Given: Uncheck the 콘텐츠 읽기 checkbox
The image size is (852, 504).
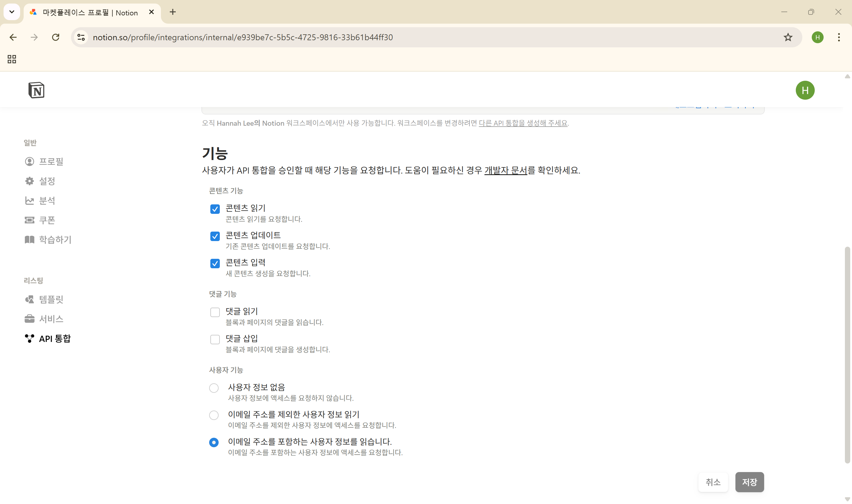Looking at the screenshot, I should 215,209.
